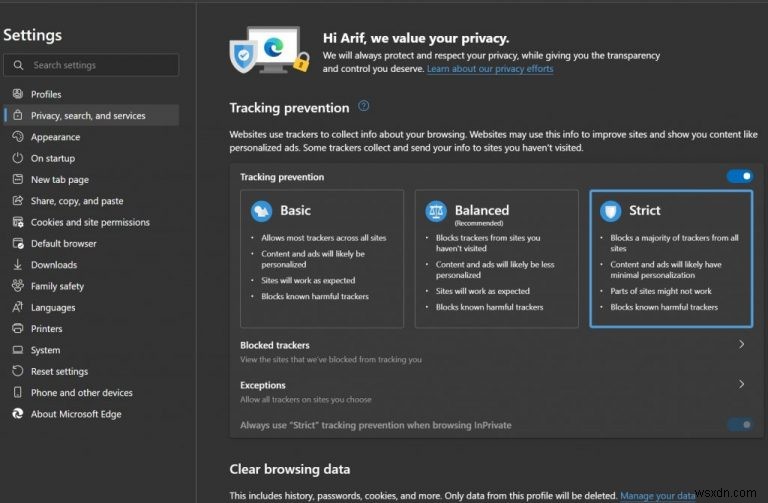Image resolution: width=768 pixels, height=503 pixels.
Task: Click the Share, copy, and paste icon
Action: point(18,200)
